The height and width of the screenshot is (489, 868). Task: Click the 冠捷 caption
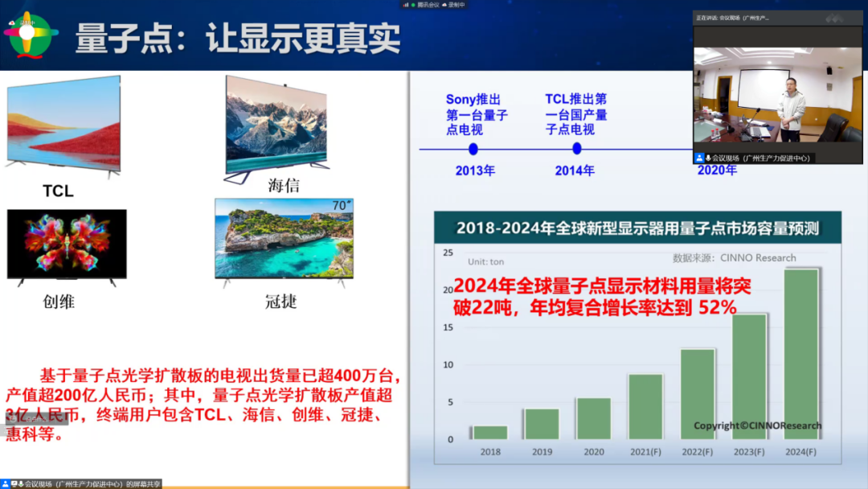281,302
